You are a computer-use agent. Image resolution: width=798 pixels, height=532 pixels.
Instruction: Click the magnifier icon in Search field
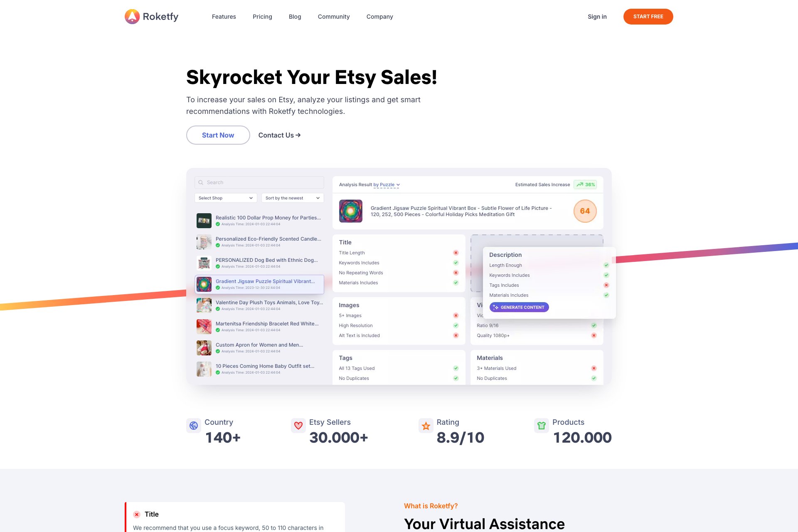[x=201, y=182]
